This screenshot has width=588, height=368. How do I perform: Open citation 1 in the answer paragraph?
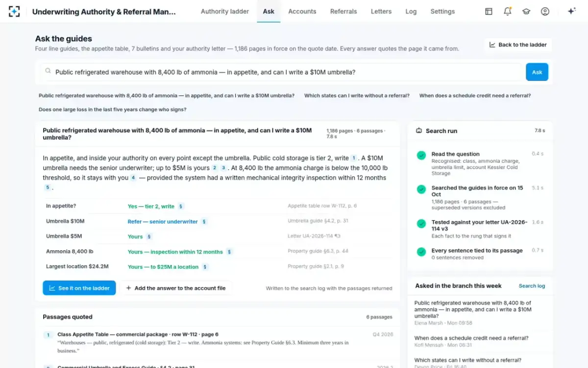353,158
